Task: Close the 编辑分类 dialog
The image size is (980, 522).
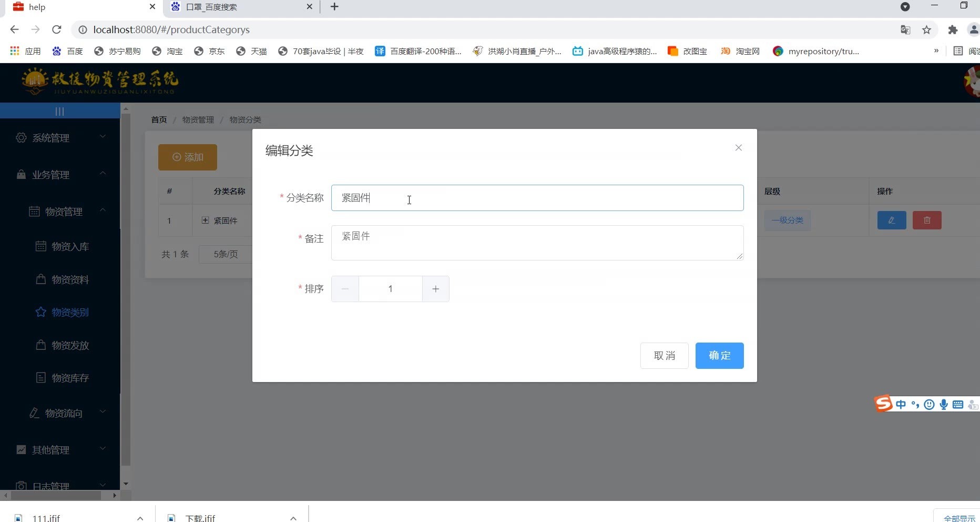Action: [739, 148]
